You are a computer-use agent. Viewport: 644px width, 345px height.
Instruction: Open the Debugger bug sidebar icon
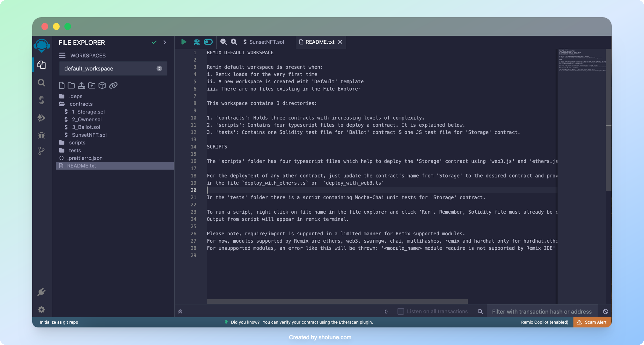[41, 135]
